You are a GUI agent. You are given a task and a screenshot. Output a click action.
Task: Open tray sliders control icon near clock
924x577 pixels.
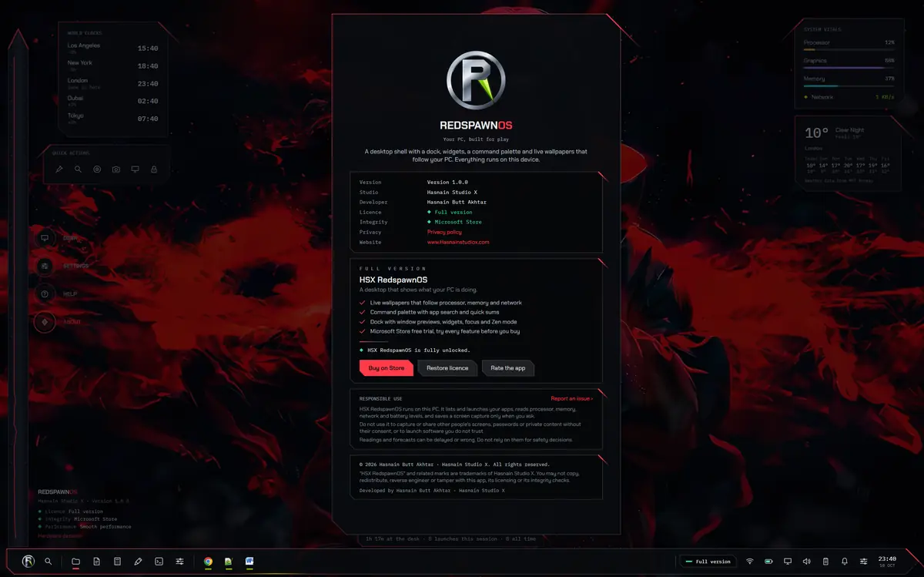864,562
